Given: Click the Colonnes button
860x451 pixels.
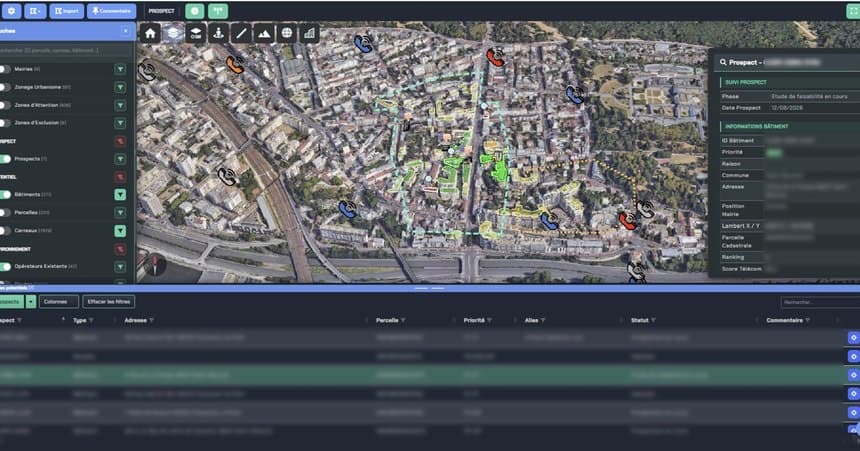Looking at the screenshot, I should pos(59,302).
